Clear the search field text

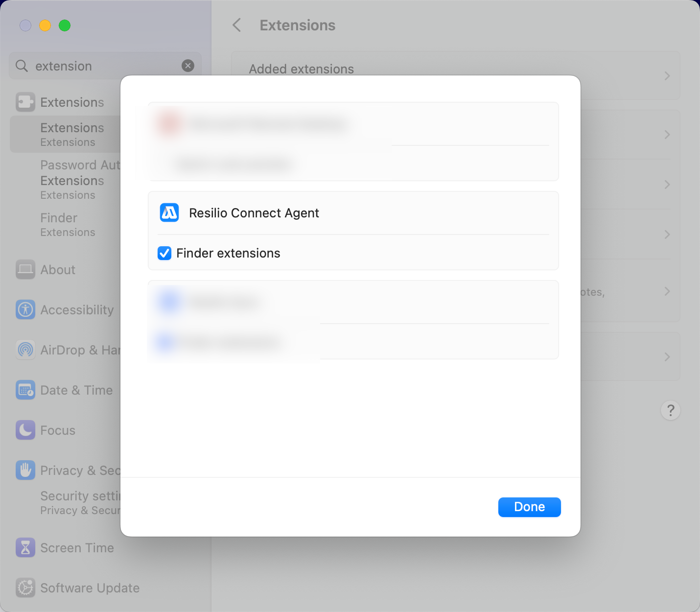click(x=188, y=66)
